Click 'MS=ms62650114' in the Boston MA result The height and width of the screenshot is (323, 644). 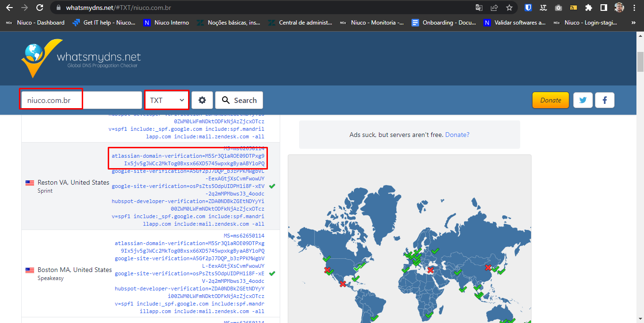(x=244, y=236)
